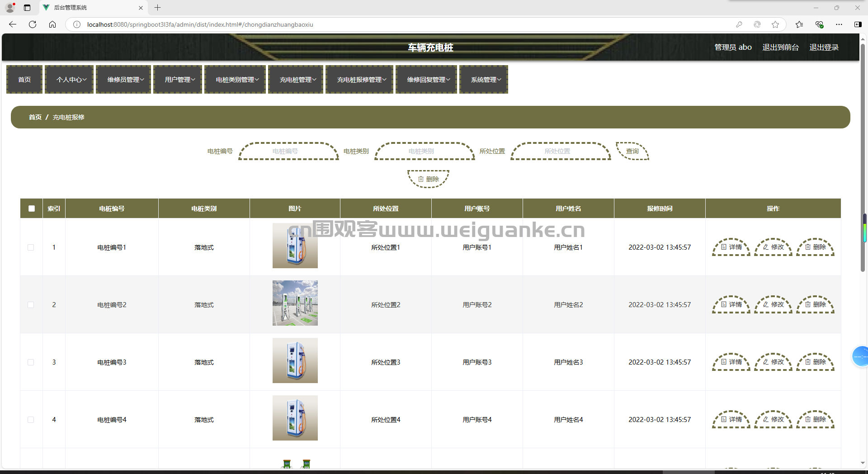The image size is (868, 474).
Task: Check the checkbox for row 1
Action: click(31, 247)
